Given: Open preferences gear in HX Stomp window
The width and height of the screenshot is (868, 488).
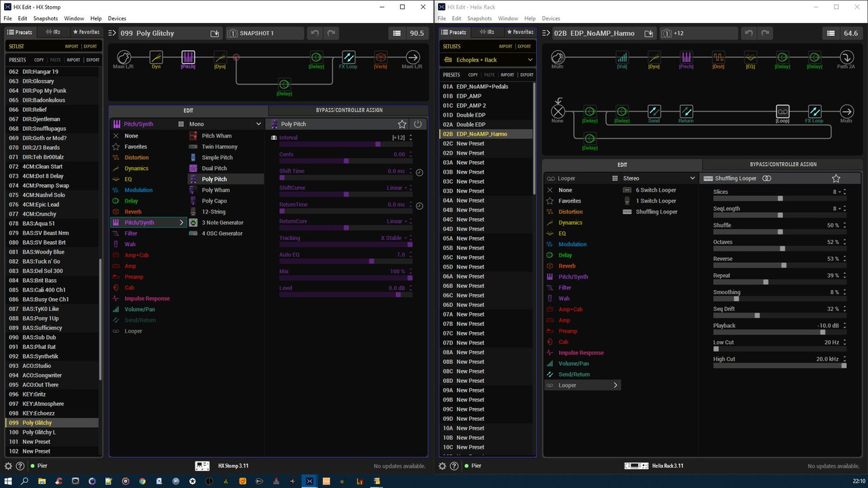Looking at the screenshot, I should [8, 466].
